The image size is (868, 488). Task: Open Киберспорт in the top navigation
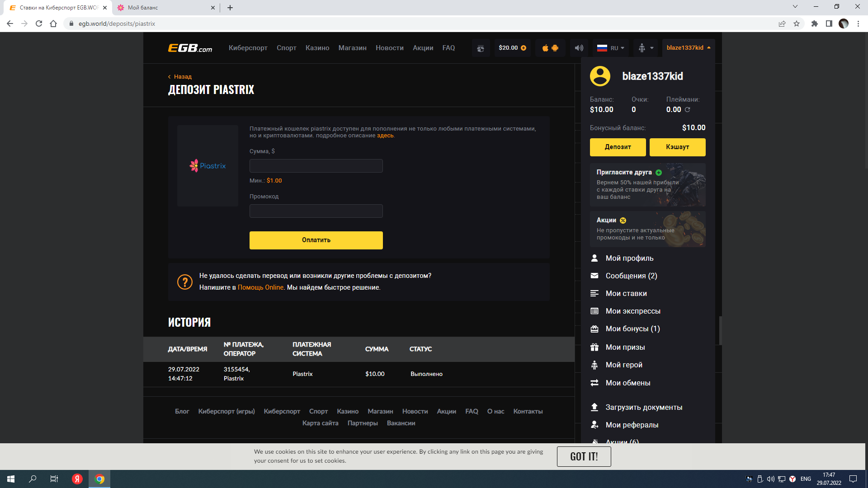click(x=248, y=48)
